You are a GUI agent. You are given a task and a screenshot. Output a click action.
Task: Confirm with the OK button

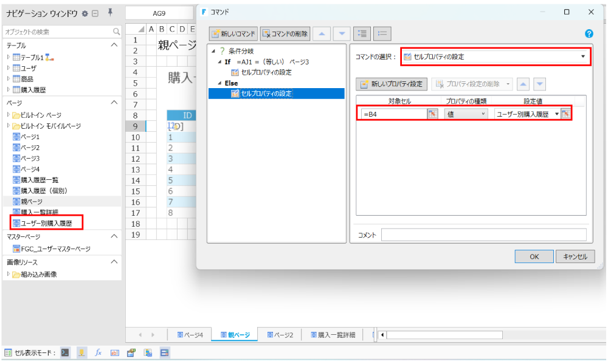534,256
